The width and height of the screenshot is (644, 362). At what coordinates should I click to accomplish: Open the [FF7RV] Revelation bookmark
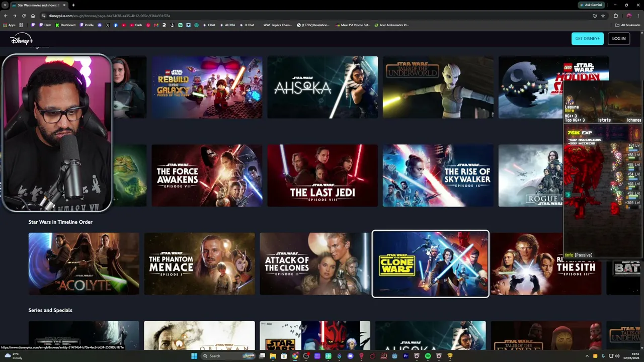pos(313,25)
